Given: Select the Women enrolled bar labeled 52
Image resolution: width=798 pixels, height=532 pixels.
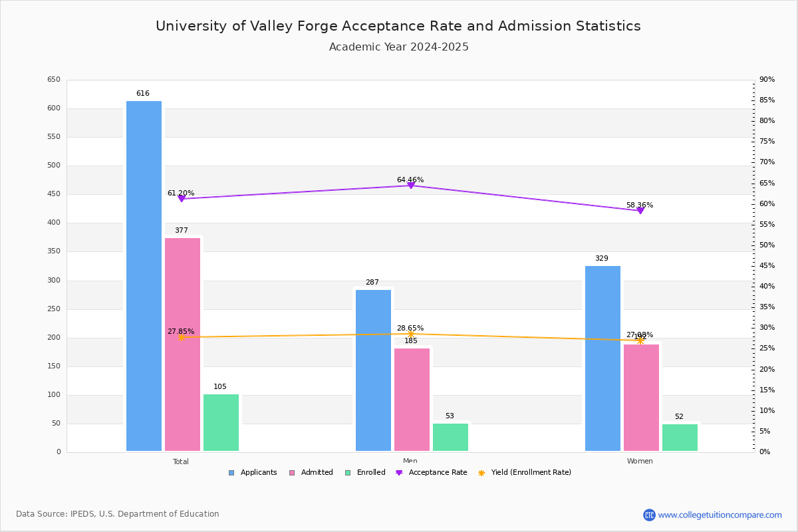Looking at the screenshot, I should coord(680,438).
